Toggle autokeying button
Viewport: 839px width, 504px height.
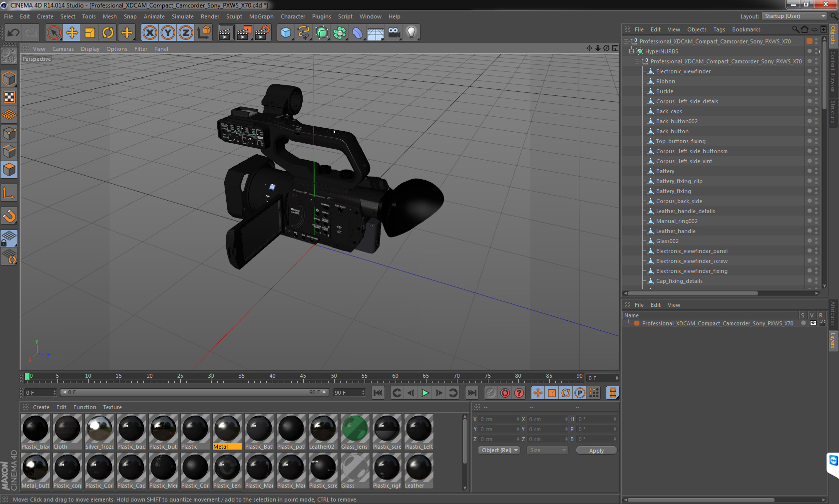[x=505, y=393]
